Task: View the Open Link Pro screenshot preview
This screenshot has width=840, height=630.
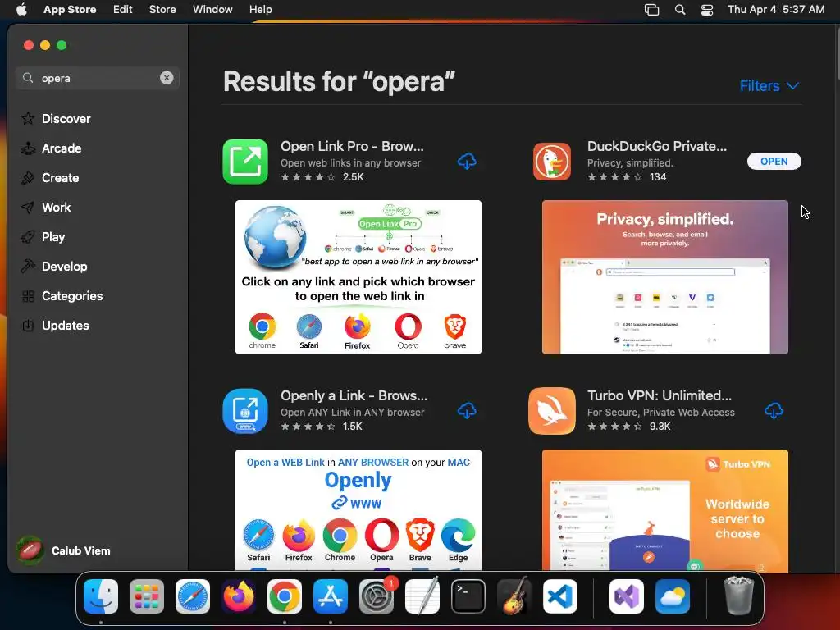Action: click(358, 277)
